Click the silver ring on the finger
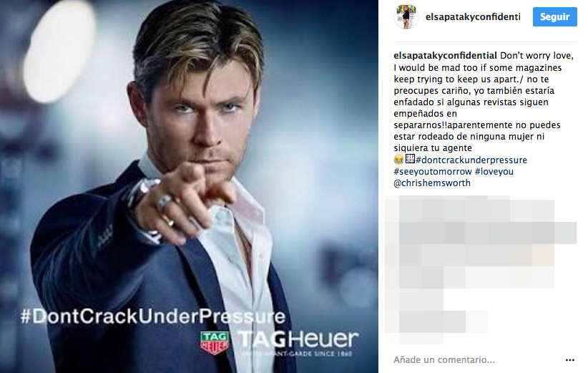The height and width of the screenshot is (373, 588). click(x=165, y=203)
